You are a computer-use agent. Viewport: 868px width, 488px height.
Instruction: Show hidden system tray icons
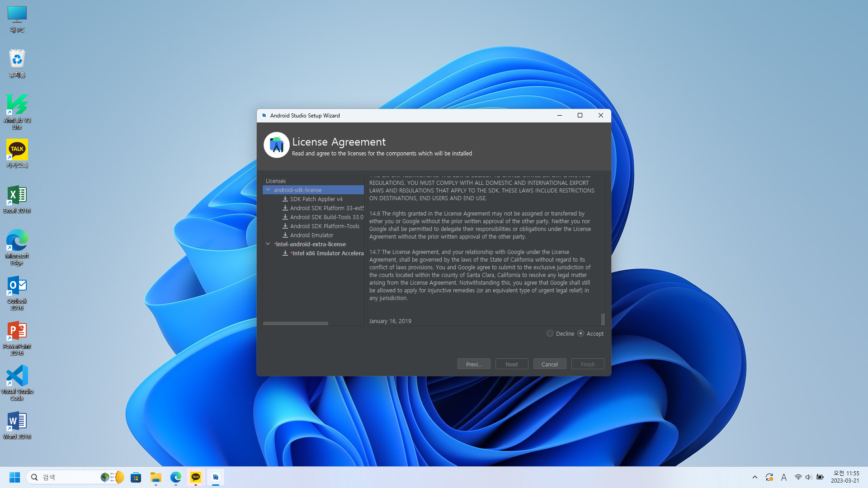[755, 477]
